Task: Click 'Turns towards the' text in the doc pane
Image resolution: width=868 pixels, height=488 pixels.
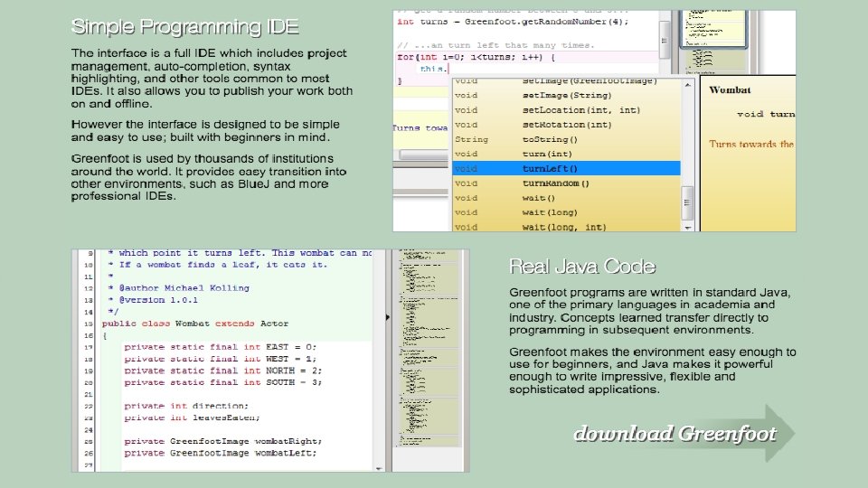Action: [751, 144]
